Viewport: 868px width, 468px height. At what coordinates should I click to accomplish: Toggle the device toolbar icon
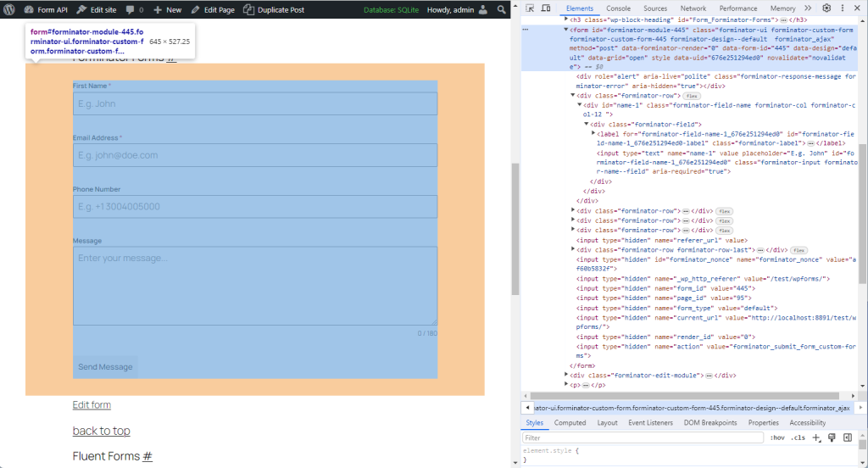tap(548, 8)
